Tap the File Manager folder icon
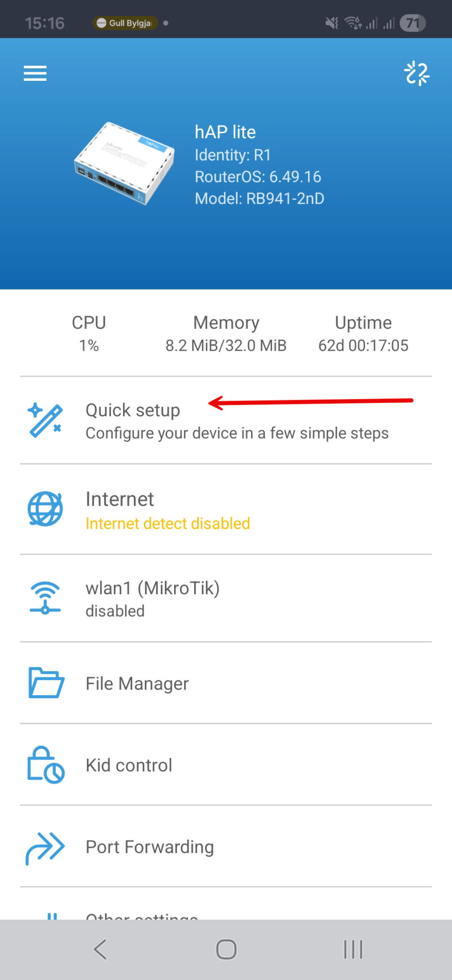Image resolution: width=452 pixels, height=980 pixels. click(x=46, y=683)
